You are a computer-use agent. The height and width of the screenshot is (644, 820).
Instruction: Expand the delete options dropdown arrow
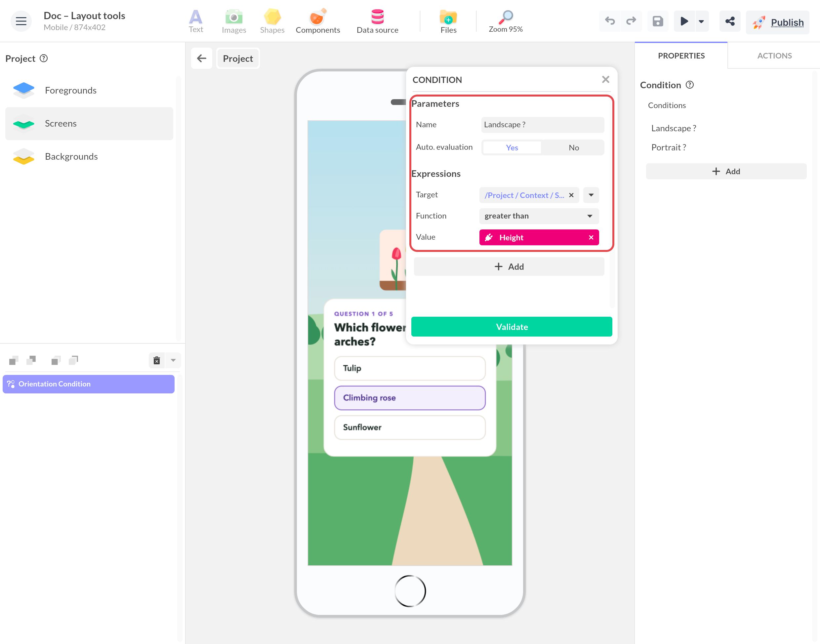[173, 360]
